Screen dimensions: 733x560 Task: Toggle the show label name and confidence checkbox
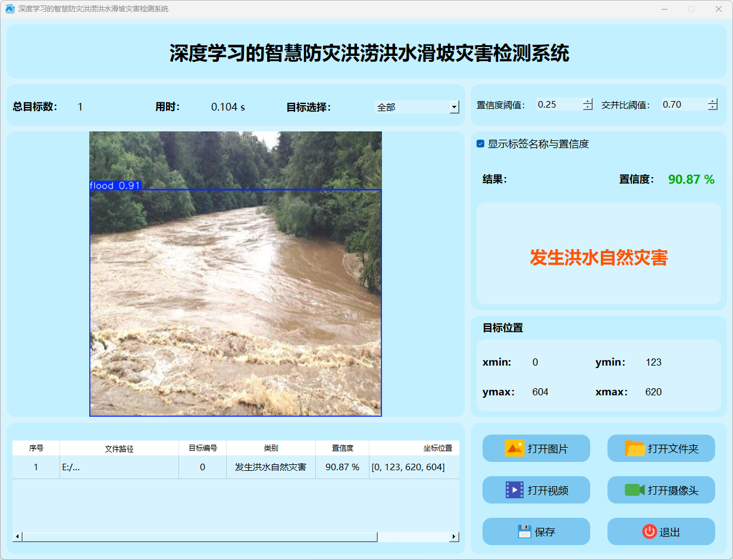coord(481,144)
